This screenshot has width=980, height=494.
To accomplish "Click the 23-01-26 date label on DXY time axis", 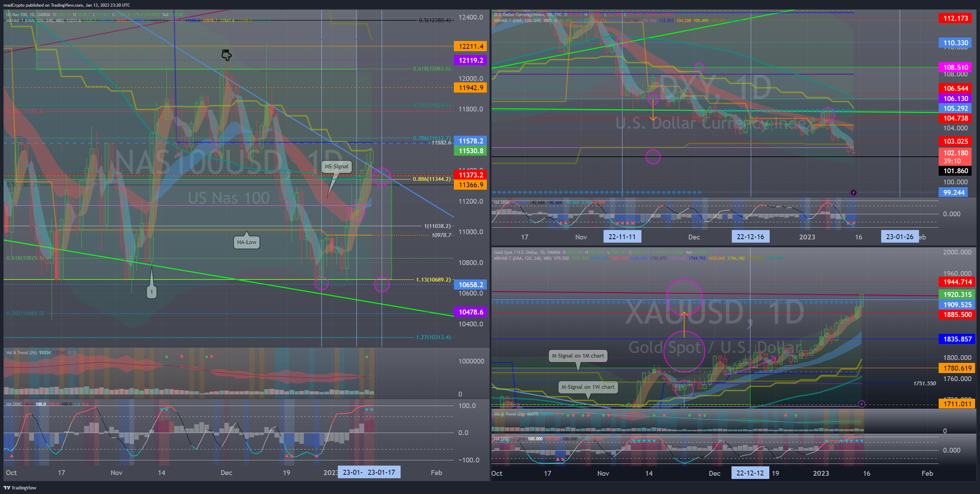I will tap(899, 237).
